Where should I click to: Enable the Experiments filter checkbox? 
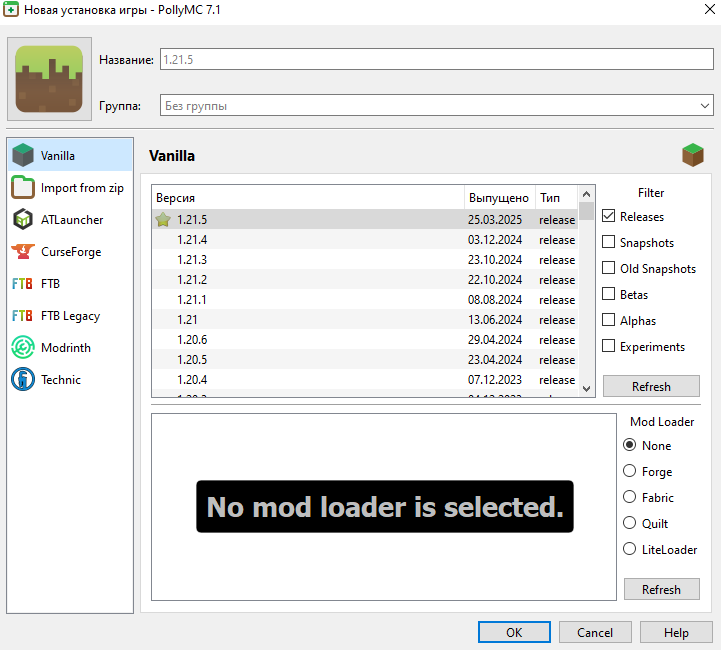608,346
